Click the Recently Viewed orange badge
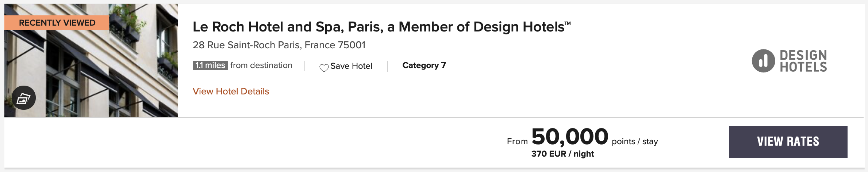The width and height of the screenshot is (868, 172). click(x=57, y=23)
